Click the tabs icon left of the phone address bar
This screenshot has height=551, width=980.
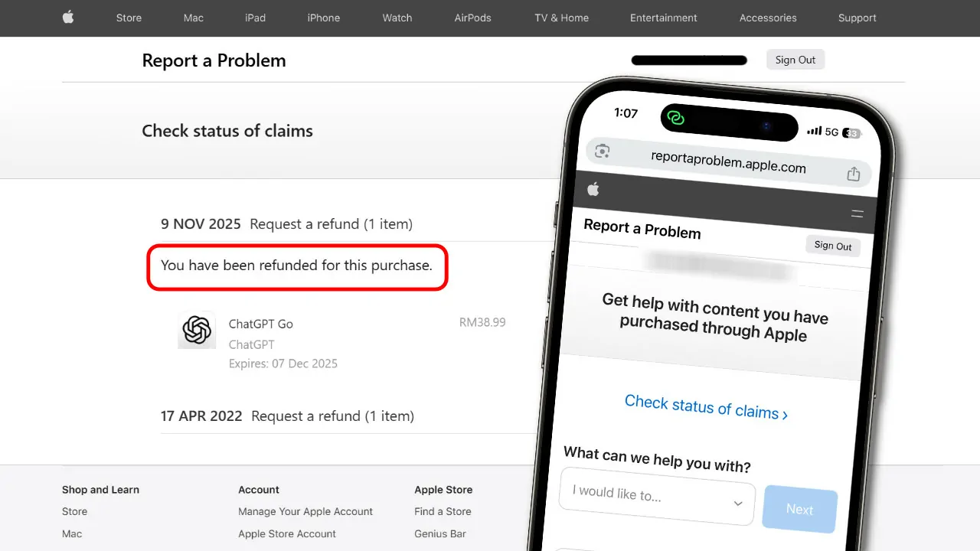(603, 151)
